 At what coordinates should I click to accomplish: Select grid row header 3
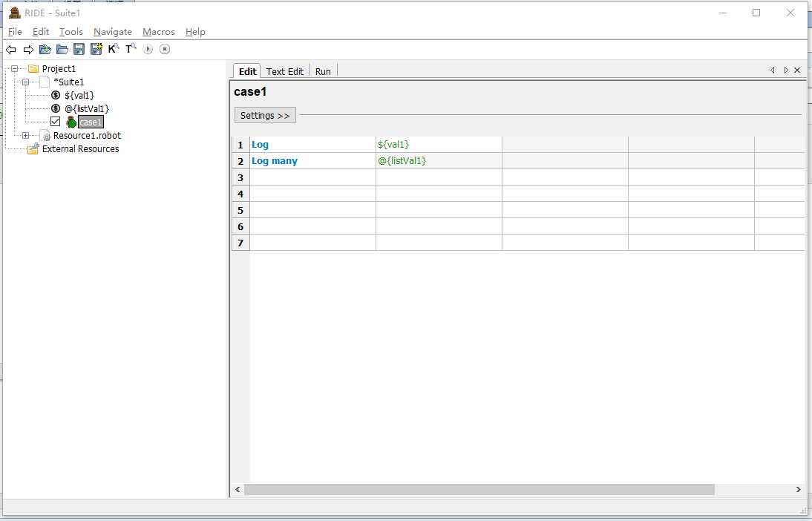[x=240, y=177]
